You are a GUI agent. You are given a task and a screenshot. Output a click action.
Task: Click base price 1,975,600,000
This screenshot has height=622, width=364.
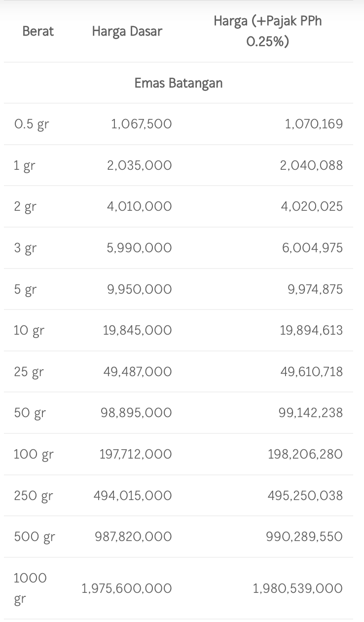(127, 588)
